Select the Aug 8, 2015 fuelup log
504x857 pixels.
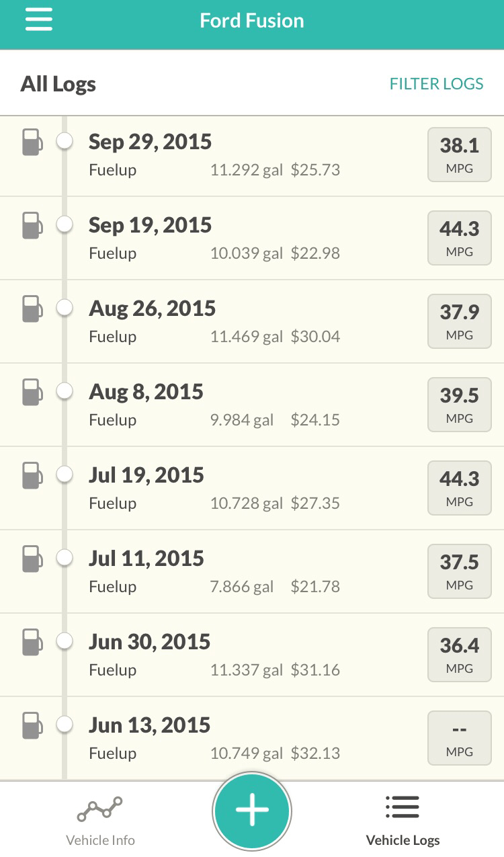tap(215, 405)
